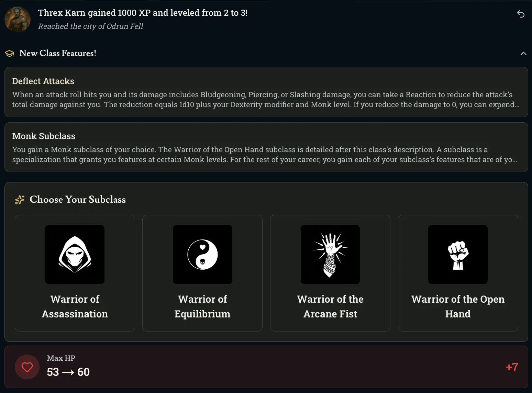
Task: Click the Max HP heart icon
Action: click(27, 367)
